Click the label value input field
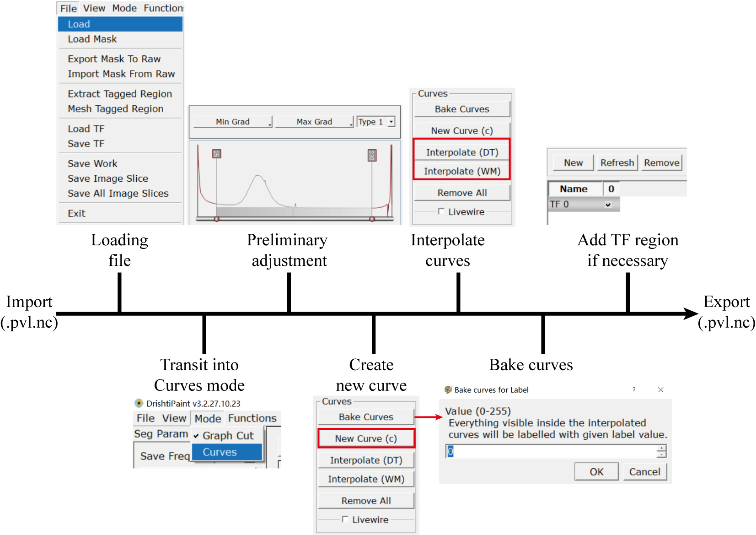This screenshot has height=535, width=756. (551, 452)
